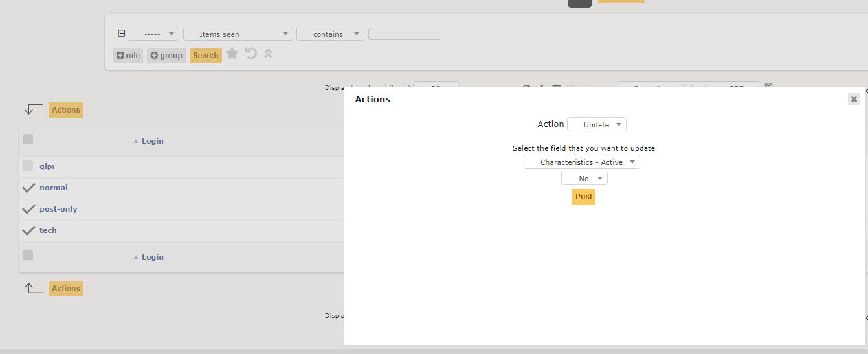Collapse the search panel with double chevron icon

point(268,54)
